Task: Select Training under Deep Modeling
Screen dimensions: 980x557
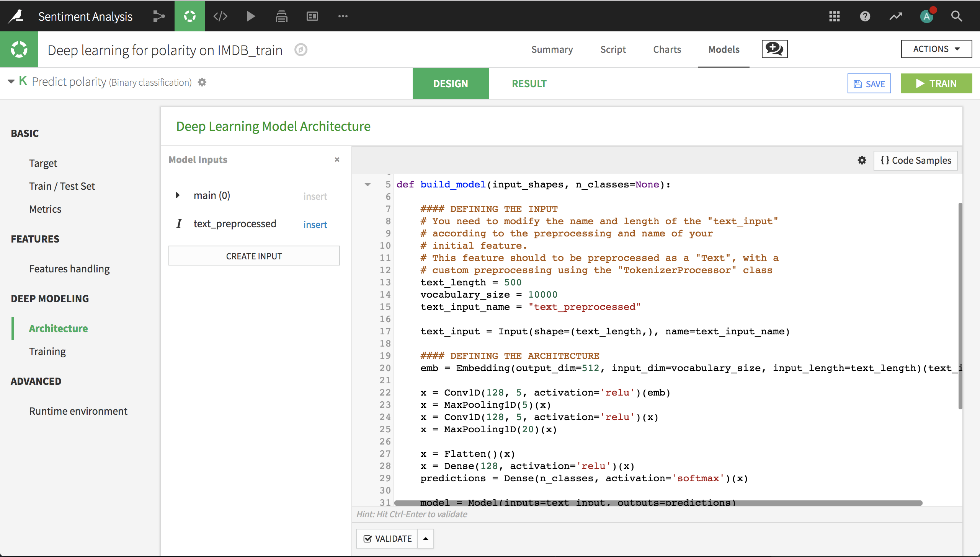Action: pos(47,350)
